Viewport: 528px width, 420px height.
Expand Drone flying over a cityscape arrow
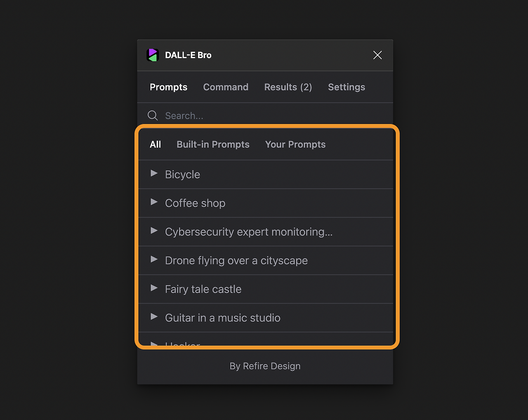click(154, 260)
